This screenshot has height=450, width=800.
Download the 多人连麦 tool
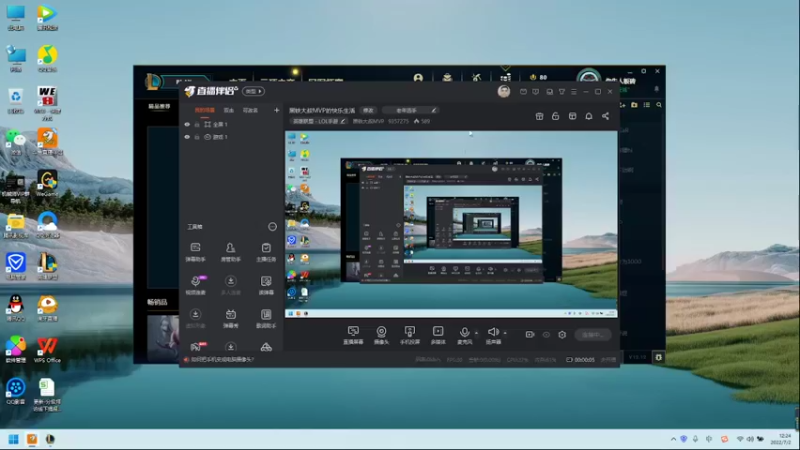click(x=231, y=285)
